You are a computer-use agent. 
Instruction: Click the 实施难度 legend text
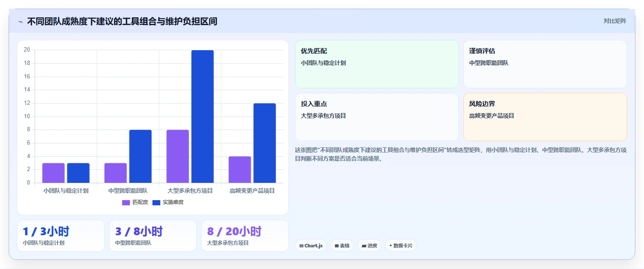[x=173, y=203]
